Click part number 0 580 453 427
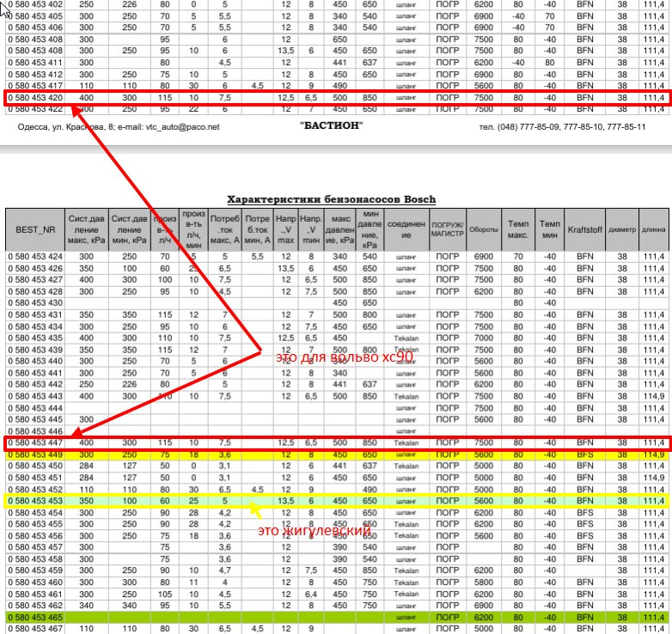This screenshot has height=634, width=672. 35,280
